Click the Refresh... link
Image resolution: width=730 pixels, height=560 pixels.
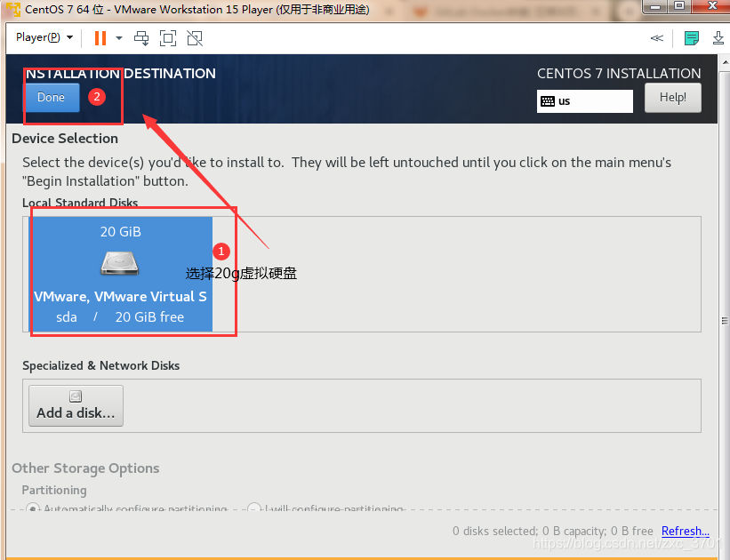(686, 531)
